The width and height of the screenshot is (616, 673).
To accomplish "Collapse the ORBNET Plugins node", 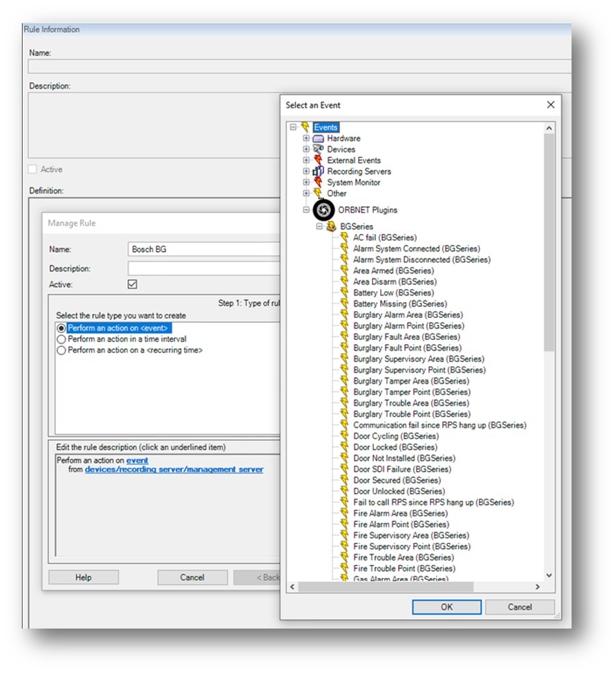I will pos(306,210).
